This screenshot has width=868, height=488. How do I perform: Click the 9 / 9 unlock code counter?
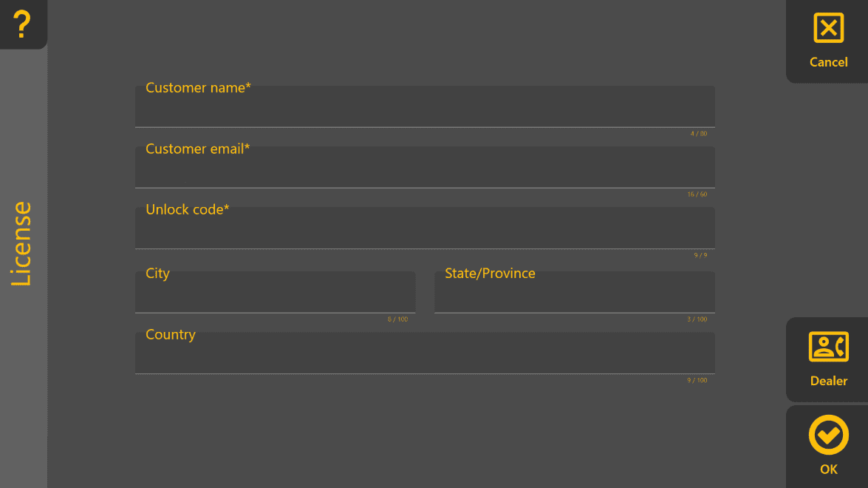pyautogui.click(x=700, y=255)
